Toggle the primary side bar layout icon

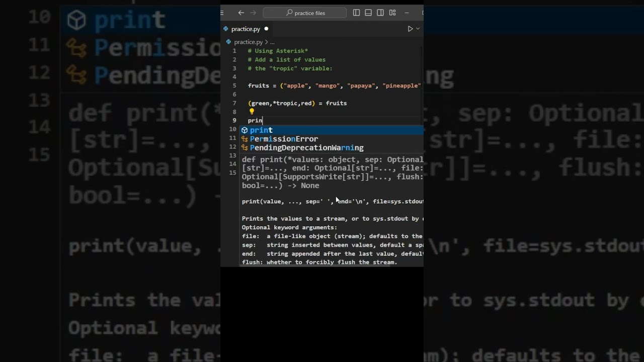pos(356,13)
